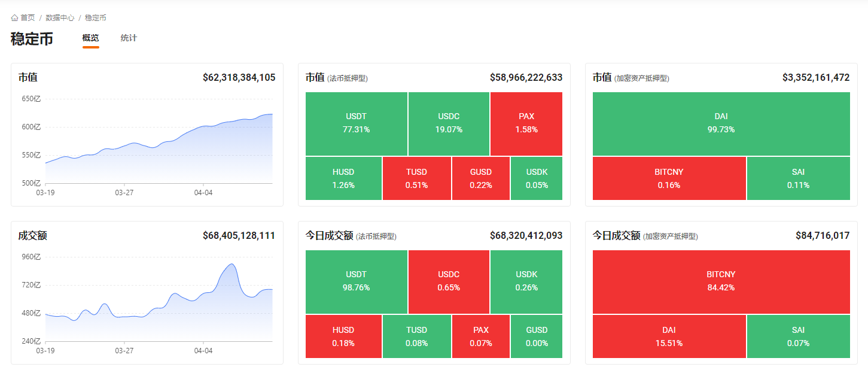Viewport: 868px width, 370px height.
Task: Click the HUSD 1.26% tile
Action: point(343,178)
